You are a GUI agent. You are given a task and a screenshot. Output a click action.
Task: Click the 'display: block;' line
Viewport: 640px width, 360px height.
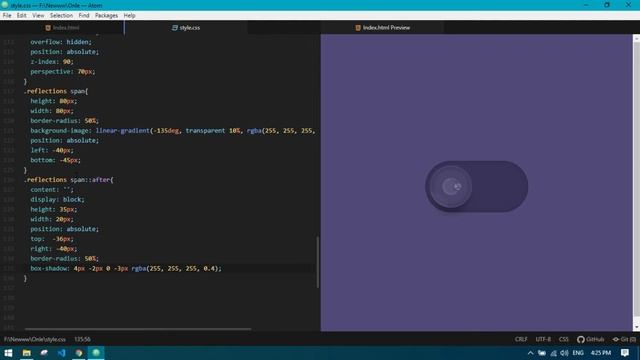tap(57, 200)
